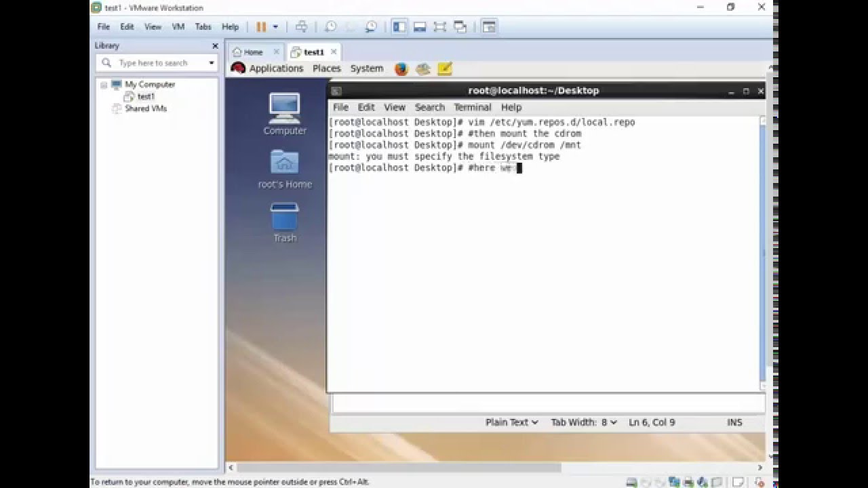Viewport: 868px width, 488px height.
Task: Open the terminal Edit menu
Action: click(x=366, y=107)
